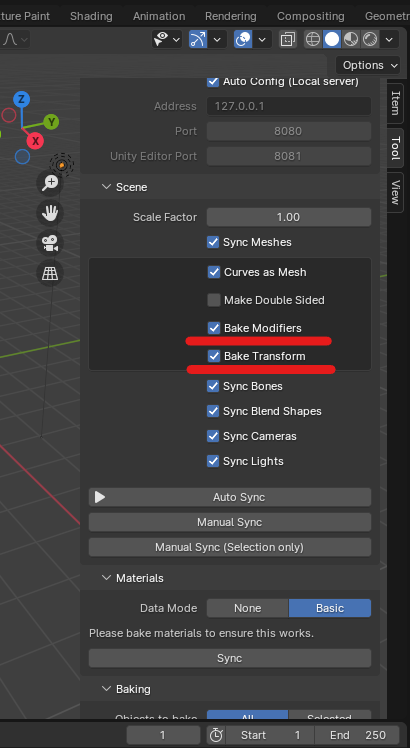Click the negative X red gizmo circle
This screenshot has height=748, width=410.
(9, 115)
